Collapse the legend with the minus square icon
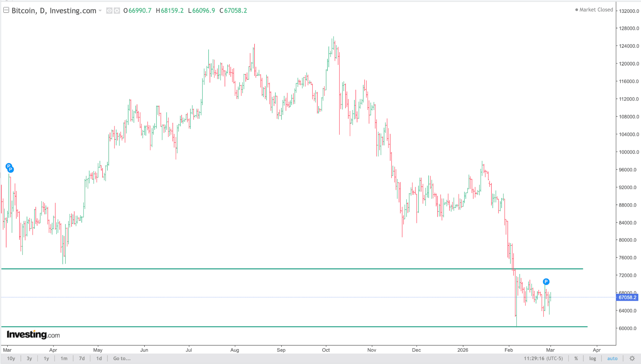 click(x=6, y=10)
